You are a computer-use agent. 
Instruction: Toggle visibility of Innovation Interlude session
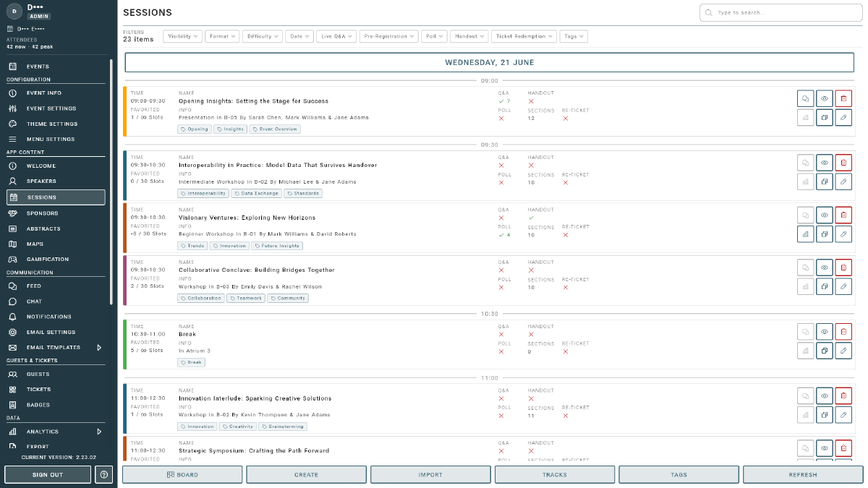[825, 395]
